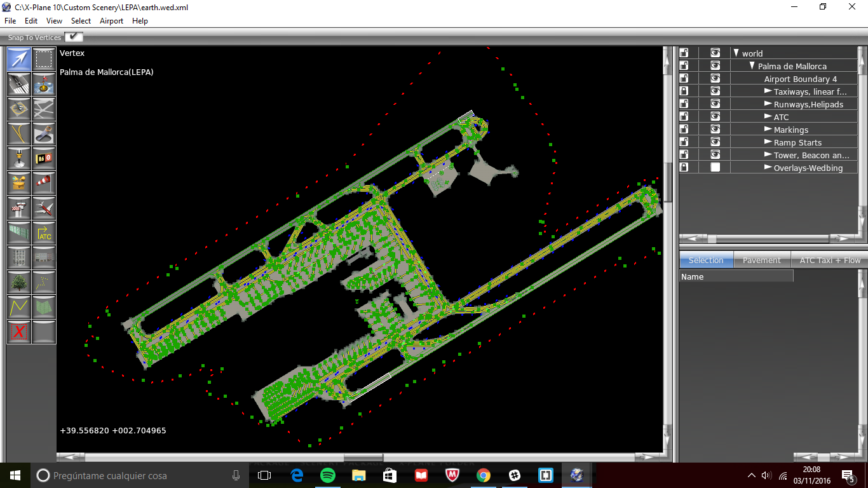Switch to the ATC Taxi + Flow tab

(830, 260)
